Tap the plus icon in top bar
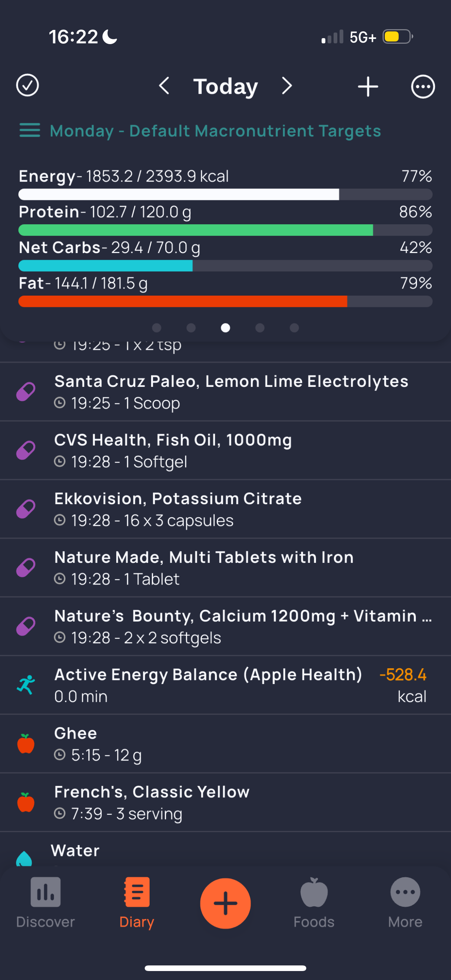This screenshot has height=980, width=451. (x=368, y=86)
